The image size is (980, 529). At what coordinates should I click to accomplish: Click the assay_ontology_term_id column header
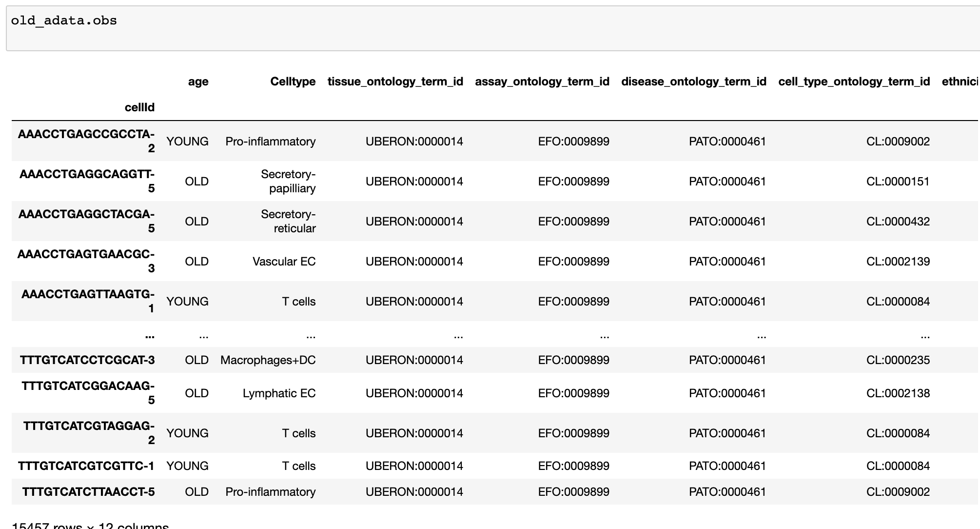point(542,81)
